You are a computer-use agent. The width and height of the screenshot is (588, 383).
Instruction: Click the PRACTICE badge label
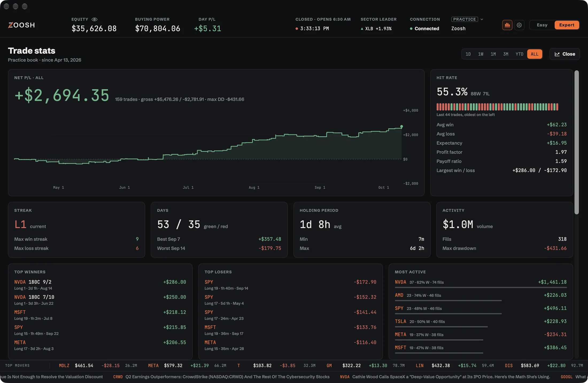point(465,19)
